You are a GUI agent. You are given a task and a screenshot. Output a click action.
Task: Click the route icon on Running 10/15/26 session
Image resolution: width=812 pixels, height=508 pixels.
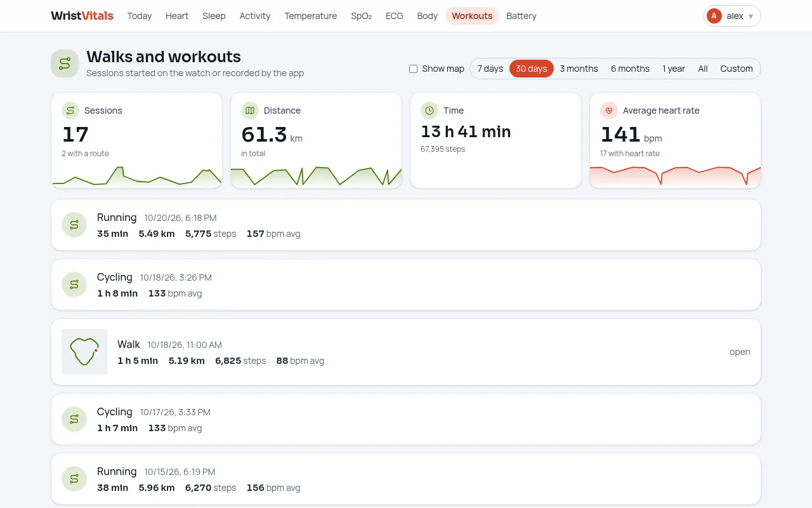click(74, 479)
